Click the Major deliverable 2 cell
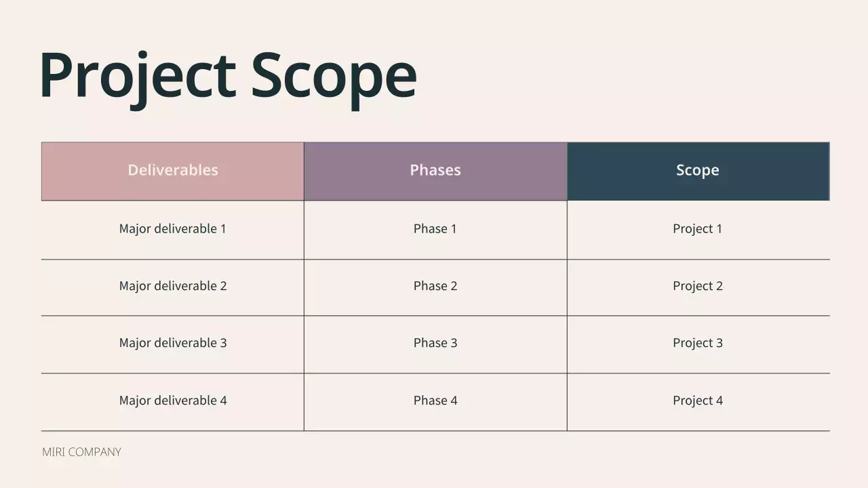Viewport: 868px width, 488px height. pos(173,286)
